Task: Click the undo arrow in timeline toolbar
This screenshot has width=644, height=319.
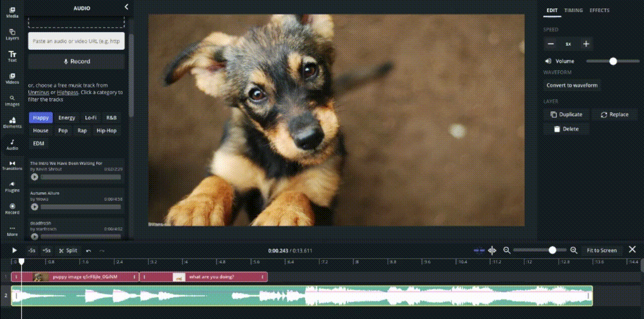Action: (89, 251)
